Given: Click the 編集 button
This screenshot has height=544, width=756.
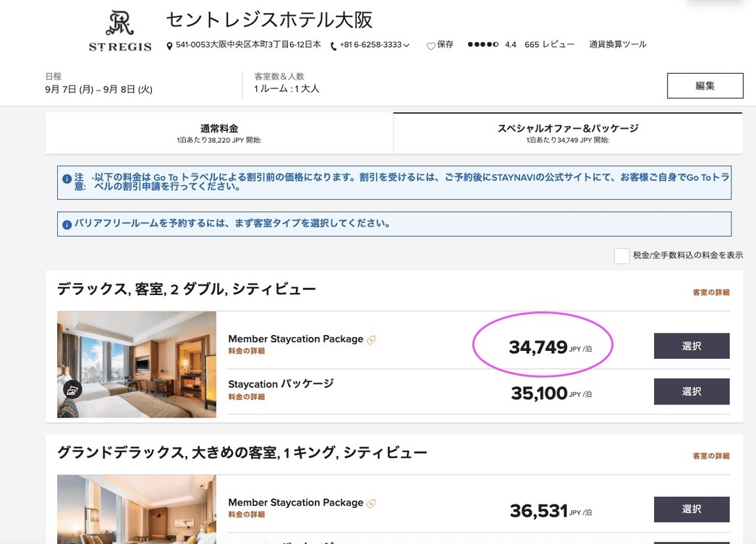Looking at the screenshot, I should (x=705, y=85).
